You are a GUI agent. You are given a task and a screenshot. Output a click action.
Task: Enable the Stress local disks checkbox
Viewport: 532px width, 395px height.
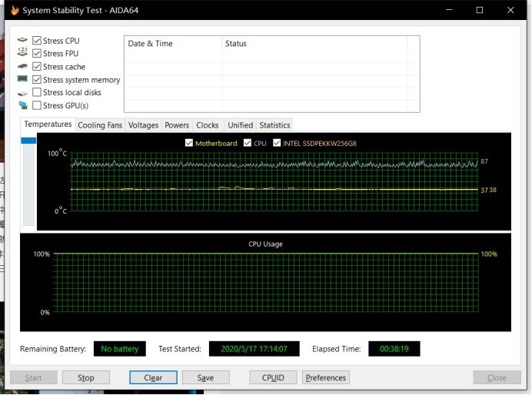(37, 92)
